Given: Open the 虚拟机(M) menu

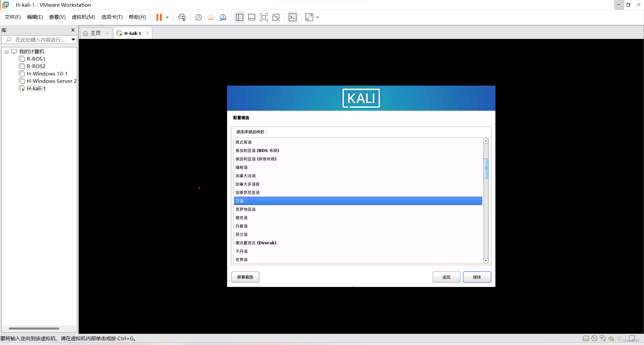Looking at the screenshot, I should tap(83, 17).
